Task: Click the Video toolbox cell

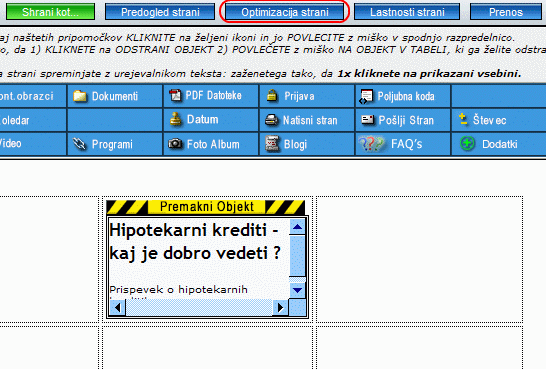Action: pyautogui.click(x=33, y=144)
